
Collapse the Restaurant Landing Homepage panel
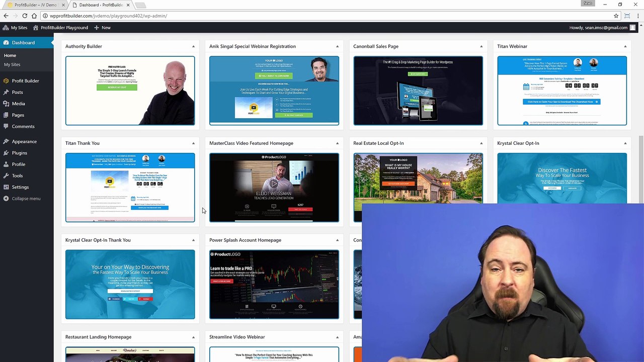[193, 337]
